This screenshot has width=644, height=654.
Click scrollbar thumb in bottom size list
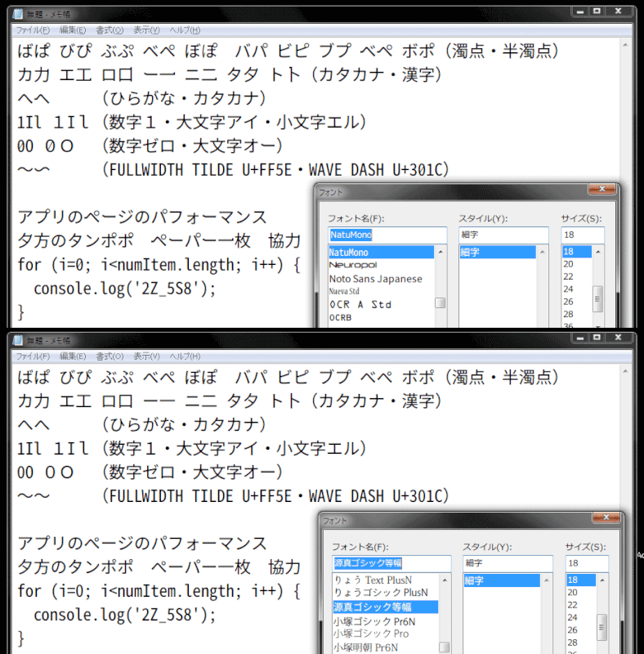coord(602,627)
